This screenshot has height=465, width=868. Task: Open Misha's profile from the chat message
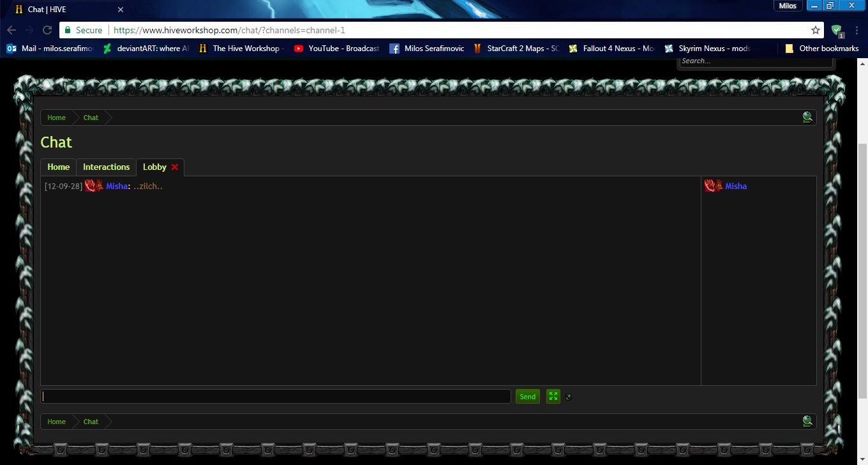(117, 187)
